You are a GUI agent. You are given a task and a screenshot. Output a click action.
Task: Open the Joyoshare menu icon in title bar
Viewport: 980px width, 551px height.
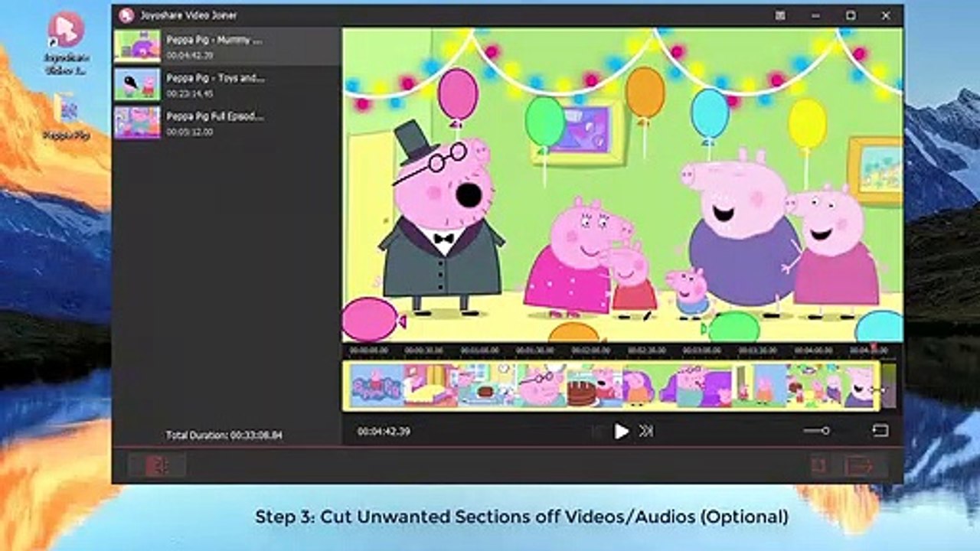(x=780, y=15)
